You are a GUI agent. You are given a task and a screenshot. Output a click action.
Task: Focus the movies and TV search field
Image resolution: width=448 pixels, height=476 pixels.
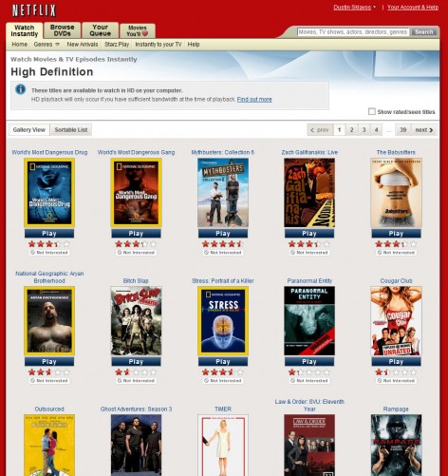pos(353,32)
